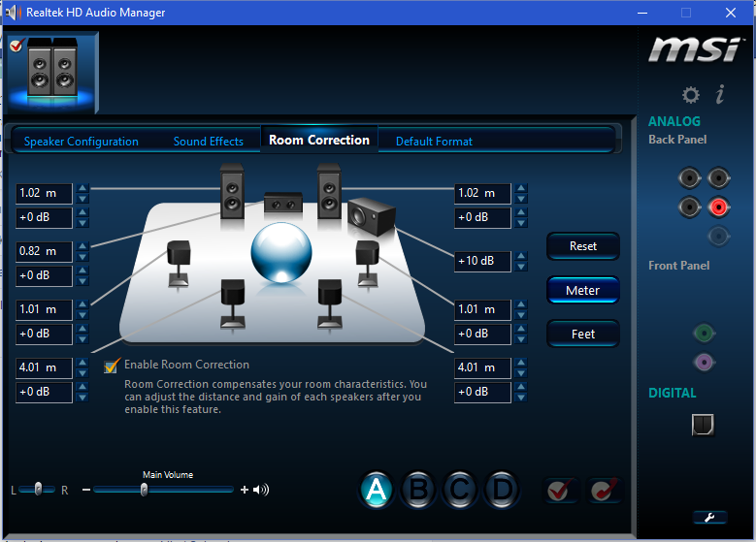Increase the 0.82 m distance with up arrow
The height and width of the screenshot is (542, 756).
tap(83, 246)
